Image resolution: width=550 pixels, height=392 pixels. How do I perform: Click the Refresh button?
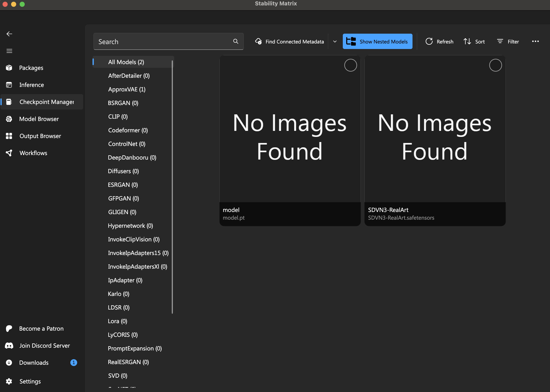[x=439, y=42]
